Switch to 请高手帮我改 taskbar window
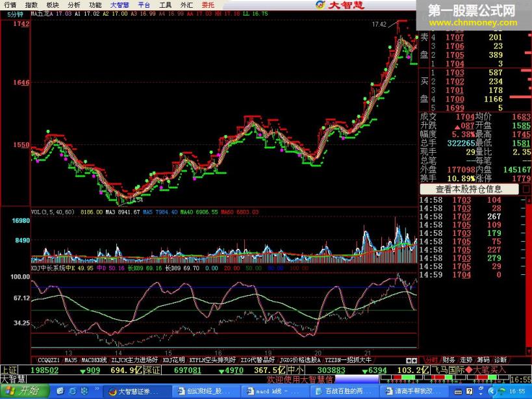Viewport: 532px width, 399px height. click(x=414, y=392)
